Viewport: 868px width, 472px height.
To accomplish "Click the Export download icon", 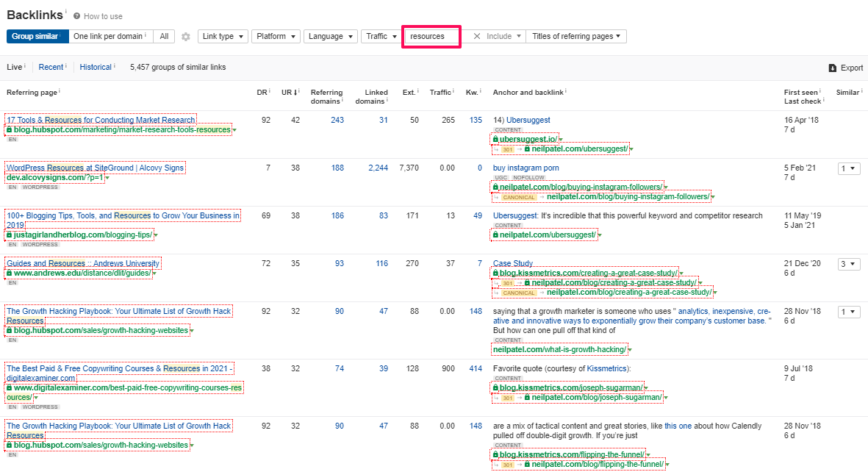I will click(833, 68).
